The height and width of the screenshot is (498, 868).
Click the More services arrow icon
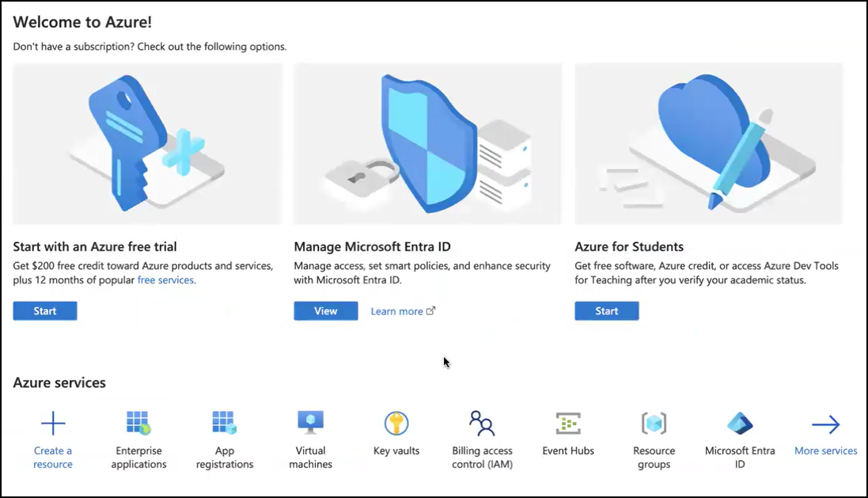point(826,425)
